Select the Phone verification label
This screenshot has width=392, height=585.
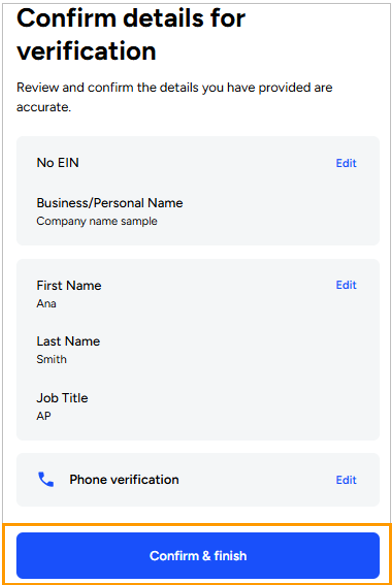[124, 479]
